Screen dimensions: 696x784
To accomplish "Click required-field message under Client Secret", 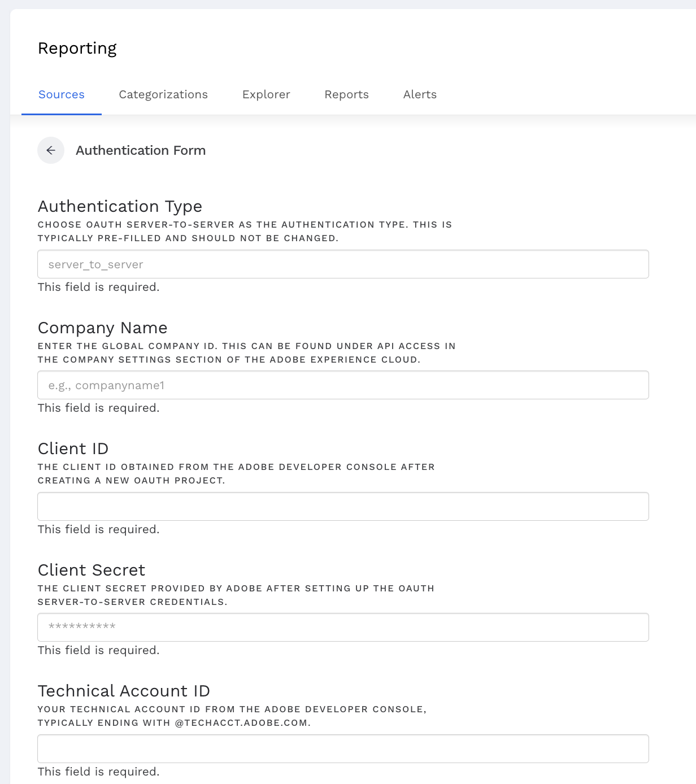I will click(x=98, y=650).
